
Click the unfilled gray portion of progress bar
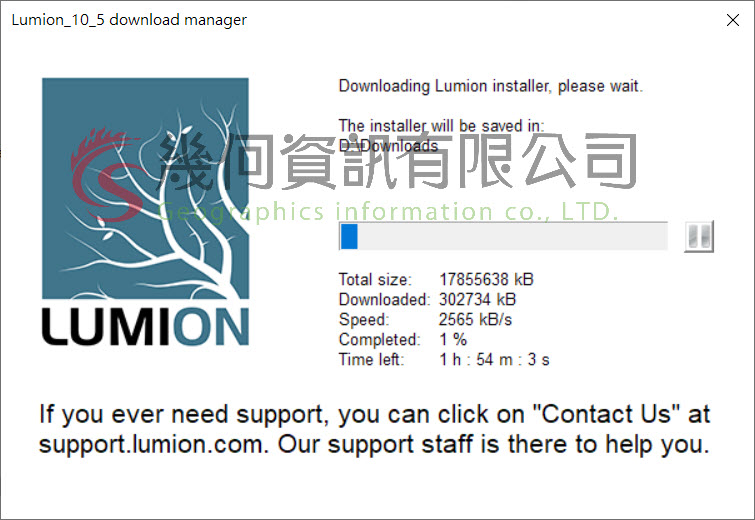pos(512,236)
